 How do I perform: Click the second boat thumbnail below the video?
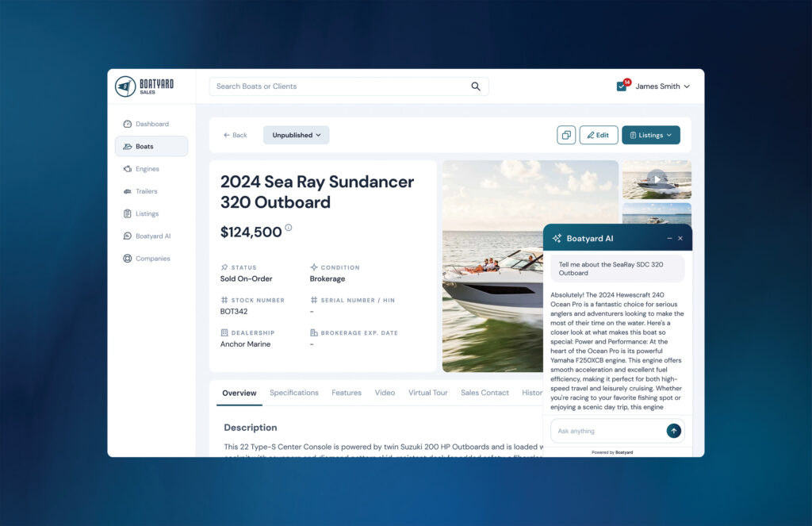[657, 213]
